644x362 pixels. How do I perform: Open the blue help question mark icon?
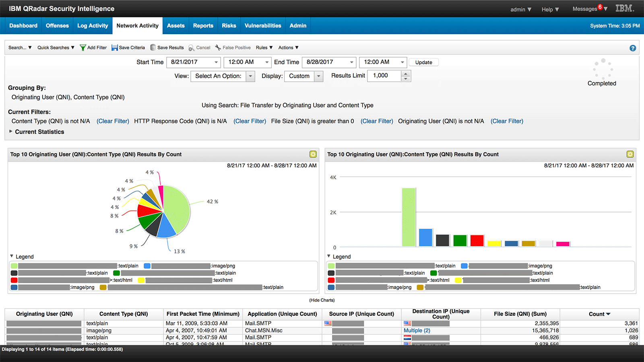[633, 48]
